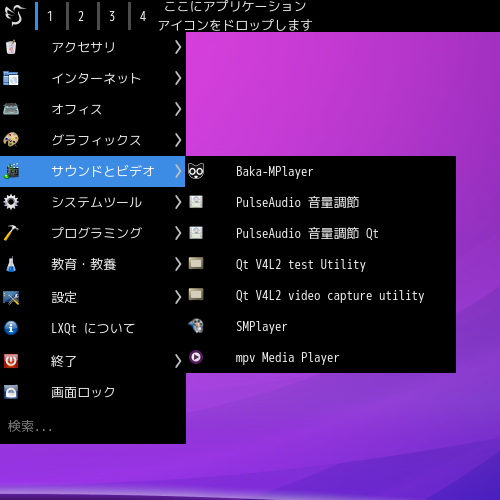Click the インターネット category icon
500x500 pixels.
tap(11, 78)
